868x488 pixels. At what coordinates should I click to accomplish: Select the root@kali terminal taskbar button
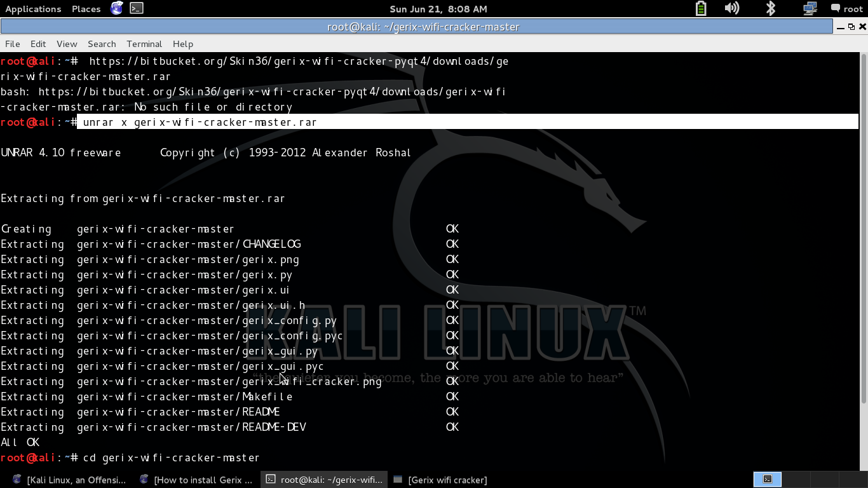point(324,480)
